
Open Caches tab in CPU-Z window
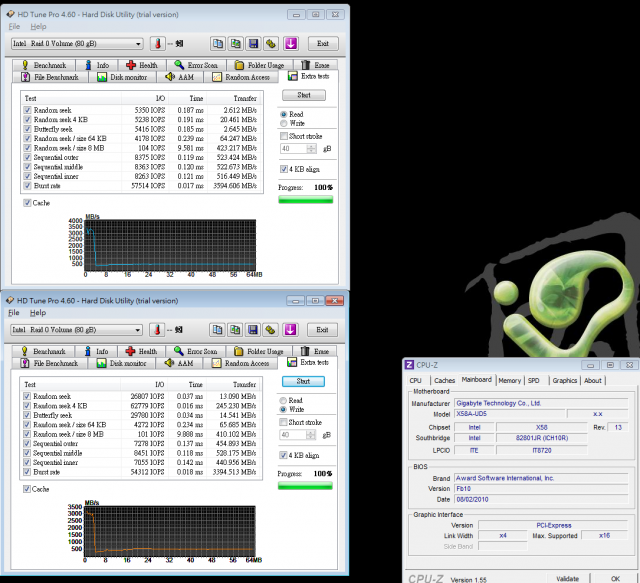(x=444, y=381)
